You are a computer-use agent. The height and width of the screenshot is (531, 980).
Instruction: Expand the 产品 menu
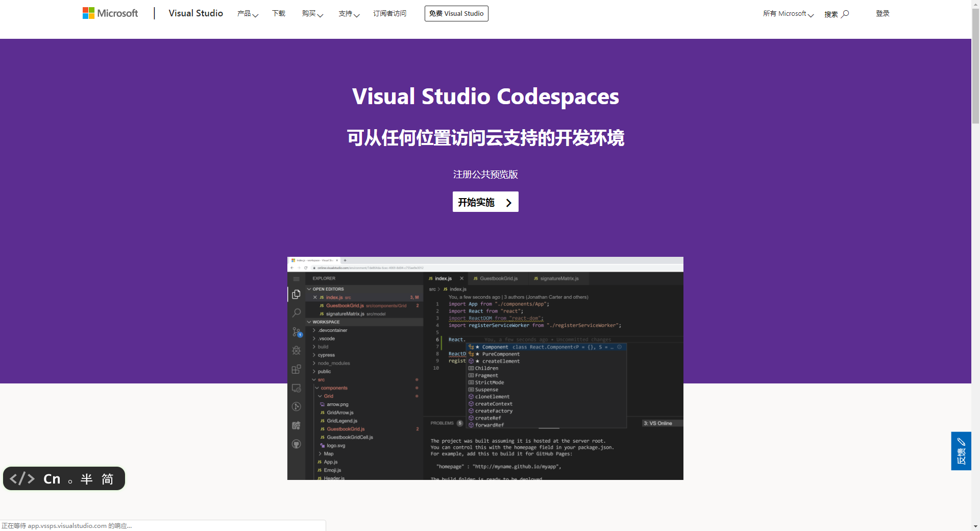click(248, 14)
